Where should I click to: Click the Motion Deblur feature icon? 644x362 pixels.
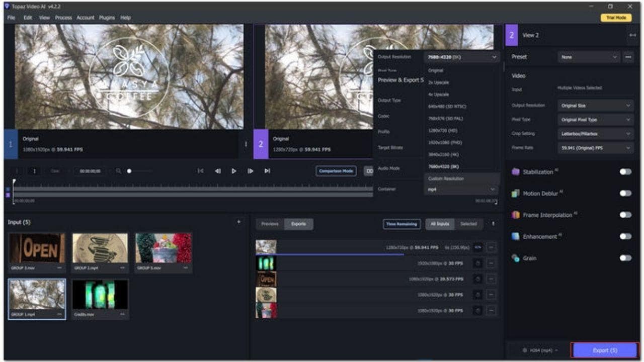click(515, 194)
